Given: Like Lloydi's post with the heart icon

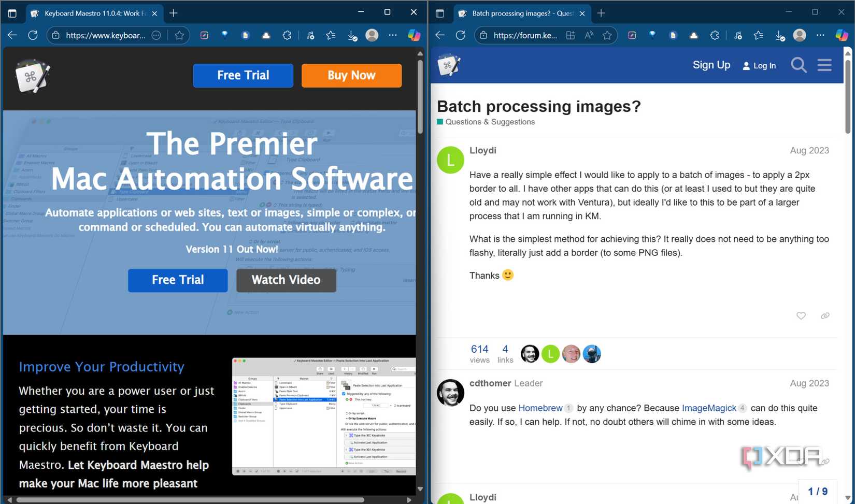Looking at the screenshot, I should point(801,315).
